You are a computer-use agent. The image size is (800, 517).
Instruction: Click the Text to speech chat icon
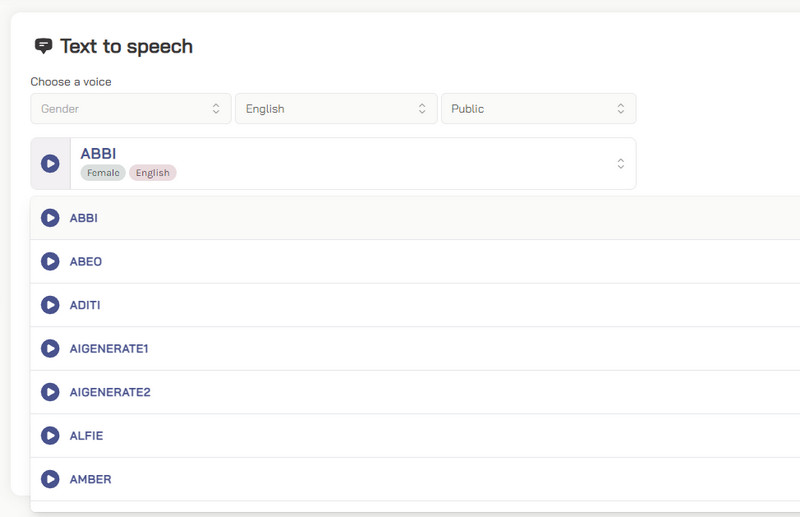tap(43, 47)
